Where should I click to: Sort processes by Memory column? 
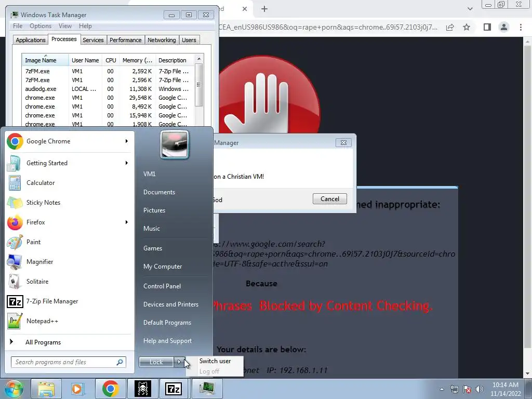137,60
